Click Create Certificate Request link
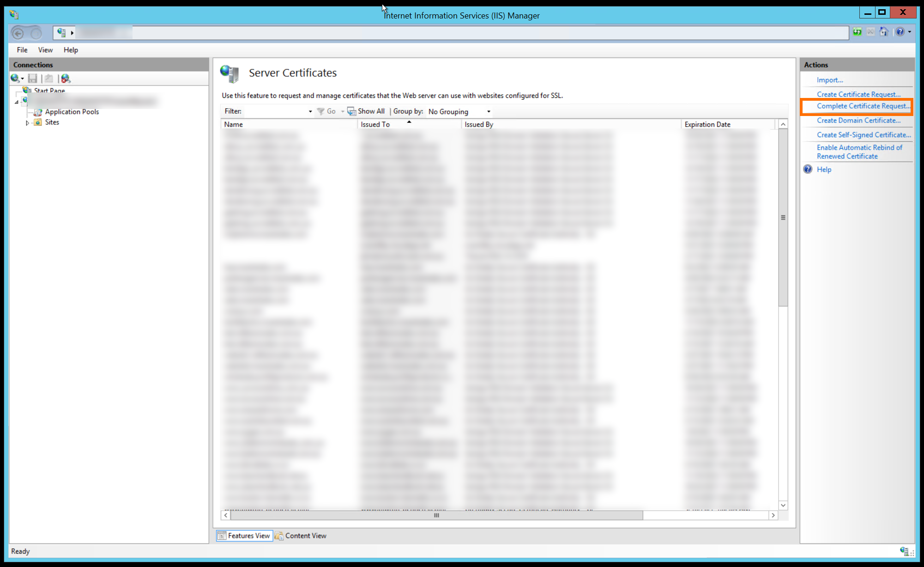The width and height of the screenshot is (924, 567). [x=858, y=94]
